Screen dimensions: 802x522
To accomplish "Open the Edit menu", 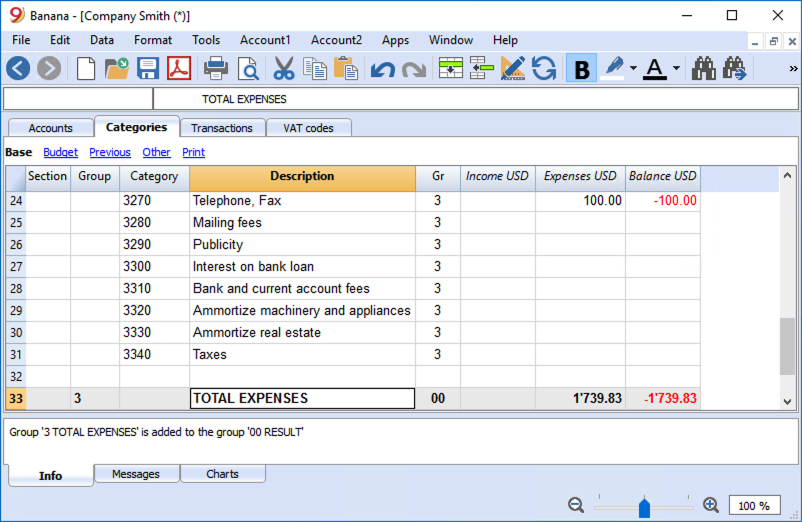I will click(60, 40).
